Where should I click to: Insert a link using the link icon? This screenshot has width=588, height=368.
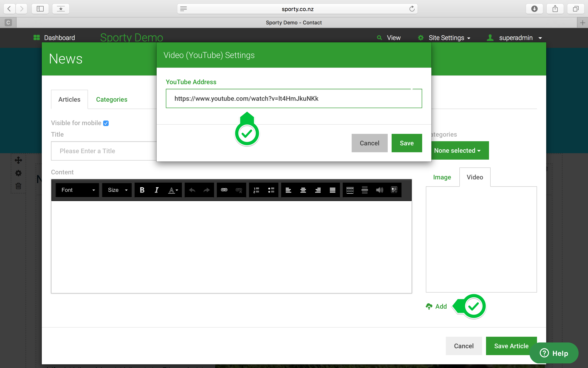pos(224,190)
